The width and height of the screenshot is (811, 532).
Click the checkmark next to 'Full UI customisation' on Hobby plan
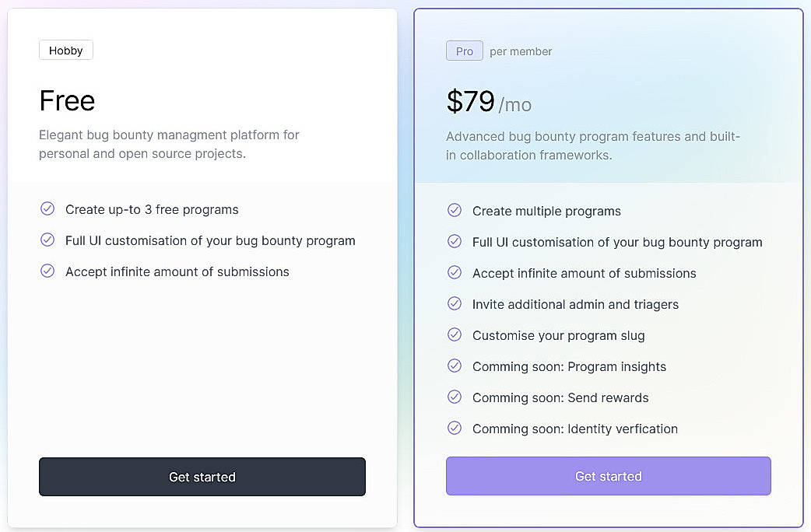tap(47, 240)
